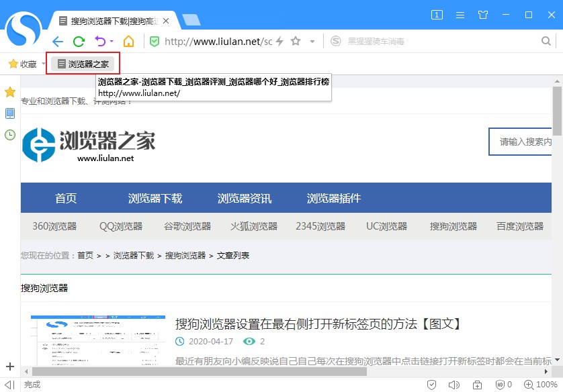
Task: Click the 请输入搜索内 search field
Action: pyautogui.click(x=520, y=142)
